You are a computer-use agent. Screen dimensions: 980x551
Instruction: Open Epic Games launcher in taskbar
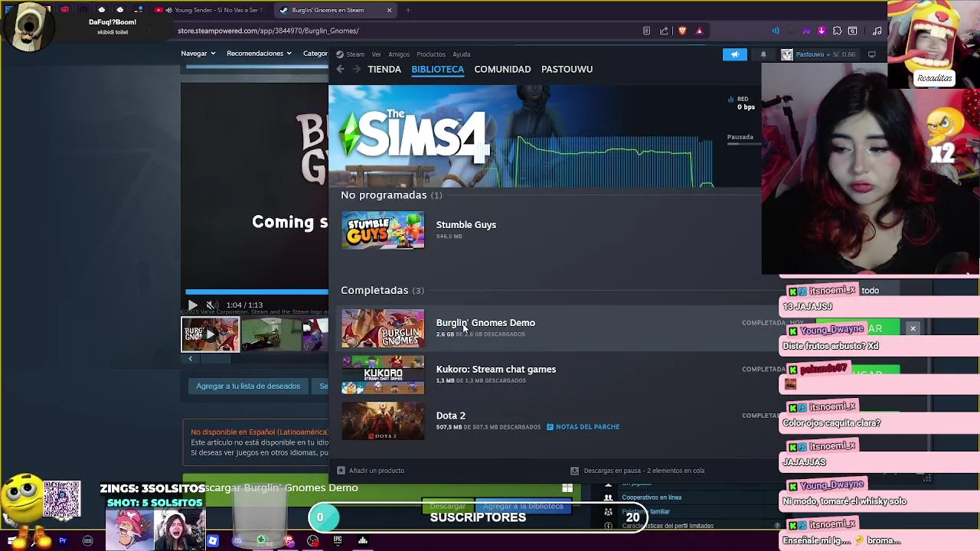(337, 541)
